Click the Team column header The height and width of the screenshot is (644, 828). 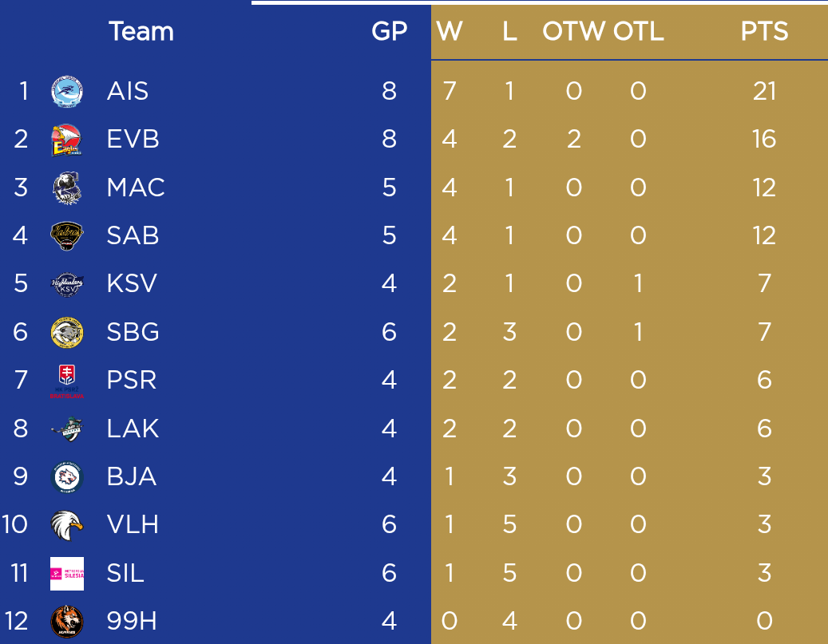click(141, 31)
